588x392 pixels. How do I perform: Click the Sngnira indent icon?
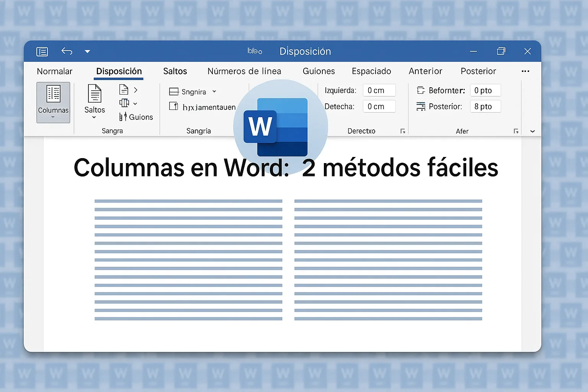(174, 92)
